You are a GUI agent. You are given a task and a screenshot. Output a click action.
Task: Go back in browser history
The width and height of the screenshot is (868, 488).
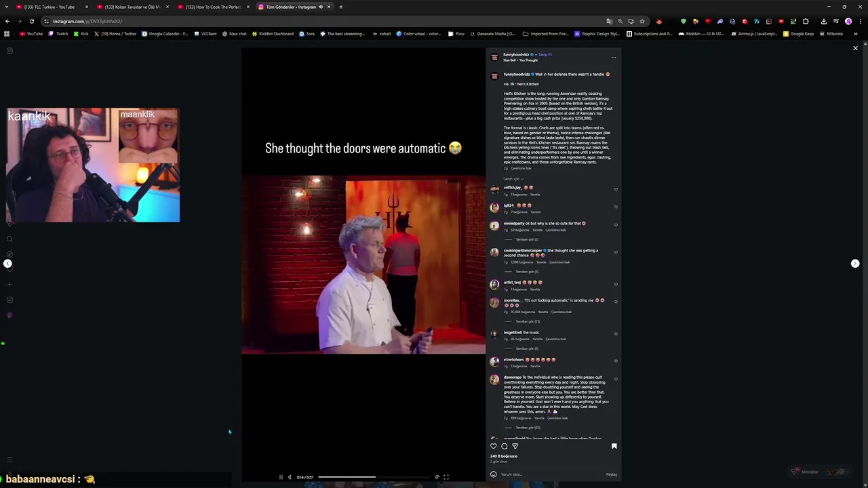7,21
